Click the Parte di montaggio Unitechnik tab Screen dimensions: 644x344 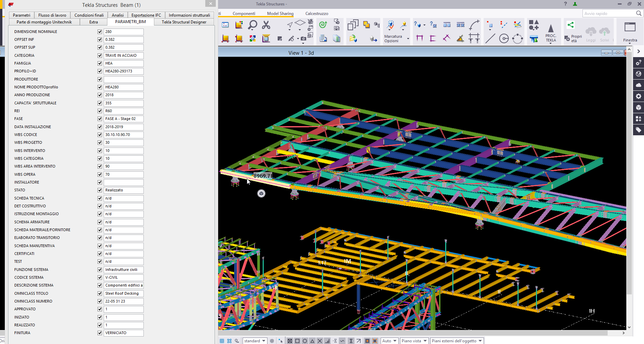[x=44, y=22]
